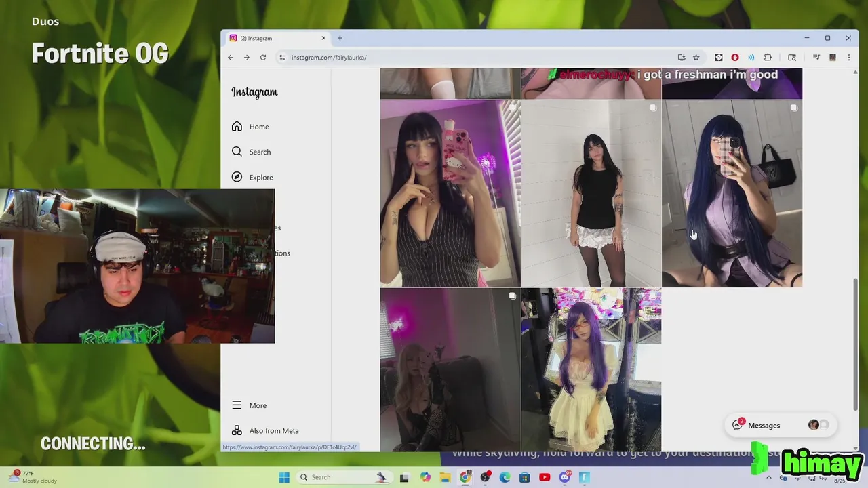Switch to Chrome on the taskbar
The image size is (868, 488).
(465, 477)
